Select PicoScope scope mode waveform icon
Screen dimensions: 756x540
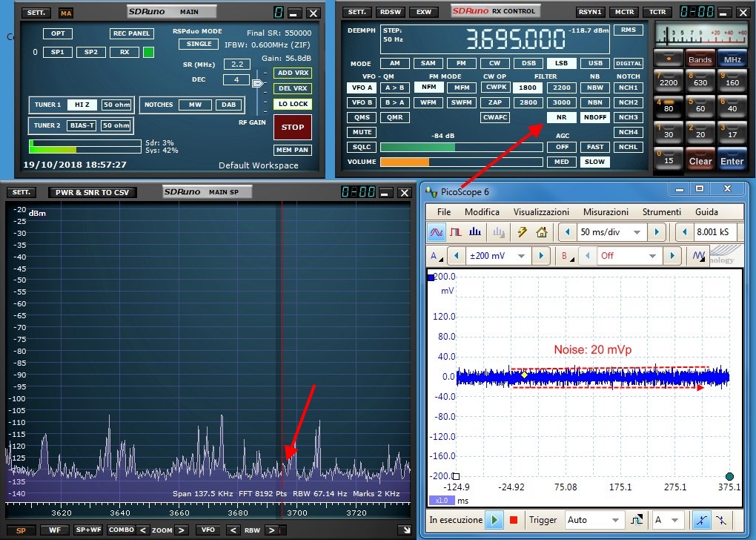pos(437,232)
